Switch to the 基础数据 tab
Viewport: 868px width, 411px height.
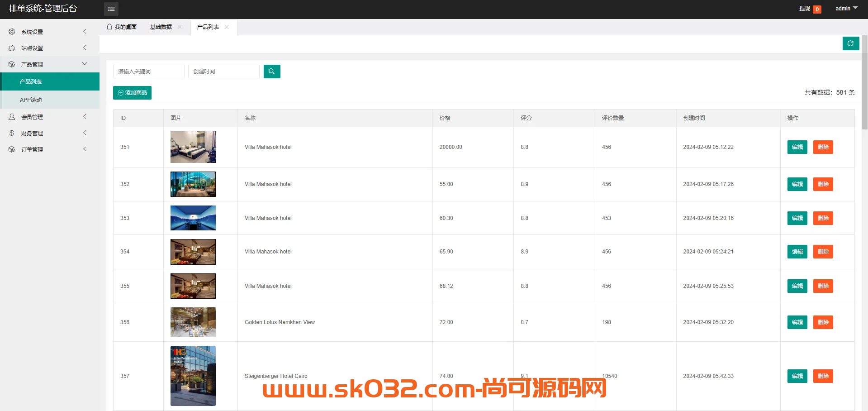[161, 27]
